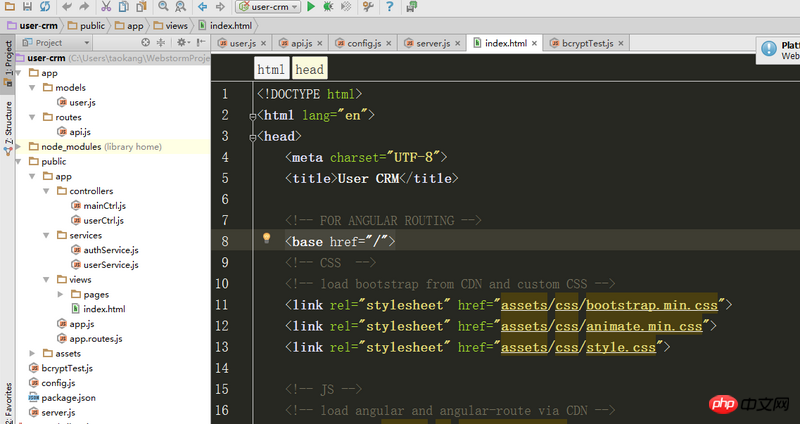Screen dimensions: 800x424
Task: Click the Synchronize refresh icon
Action: (45, 7)
